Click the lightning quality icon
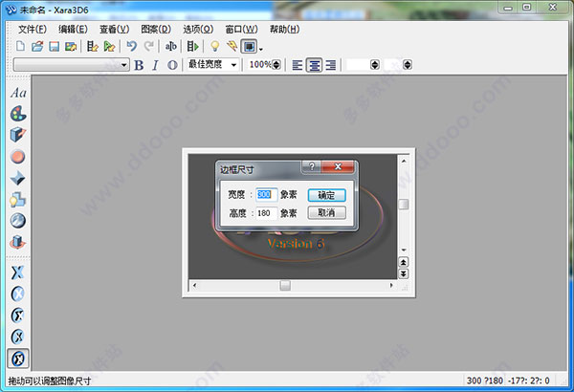Viewport: 574px width, 392px height. pyautogui.click(x=232, y=46)
